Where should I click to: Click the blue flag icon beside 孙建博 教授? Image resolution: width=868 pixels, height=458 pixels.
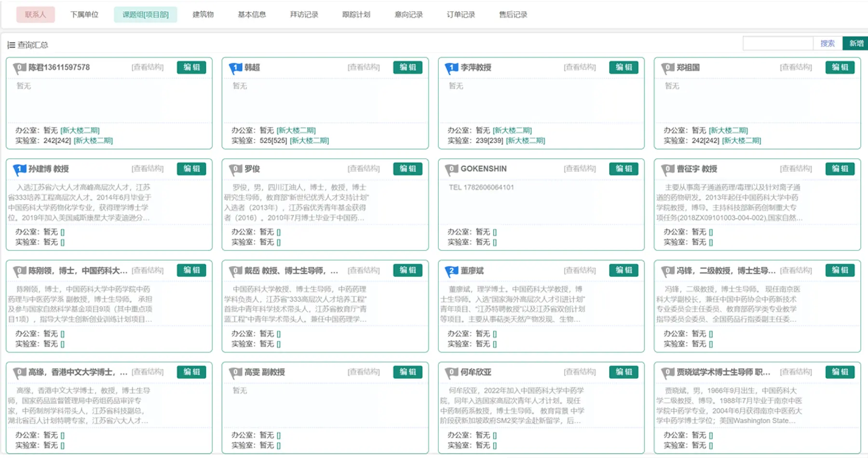(x=19, y=169)
